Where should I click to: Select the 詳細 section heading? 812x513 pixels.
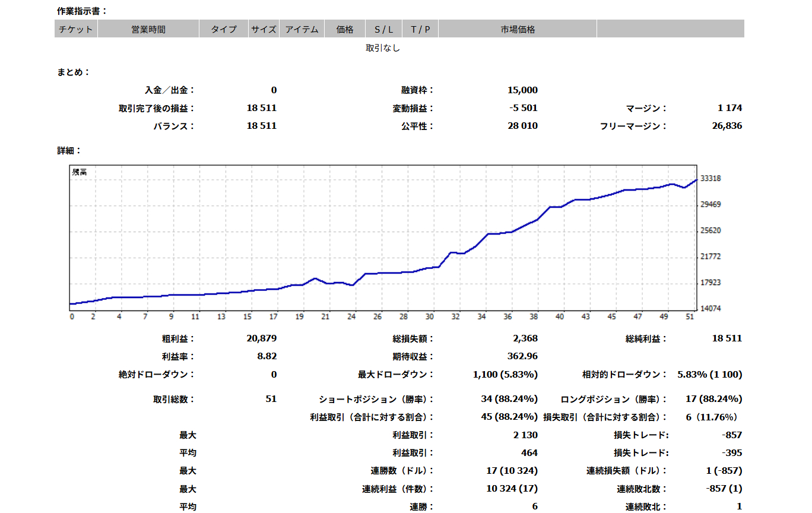(69, 151)
